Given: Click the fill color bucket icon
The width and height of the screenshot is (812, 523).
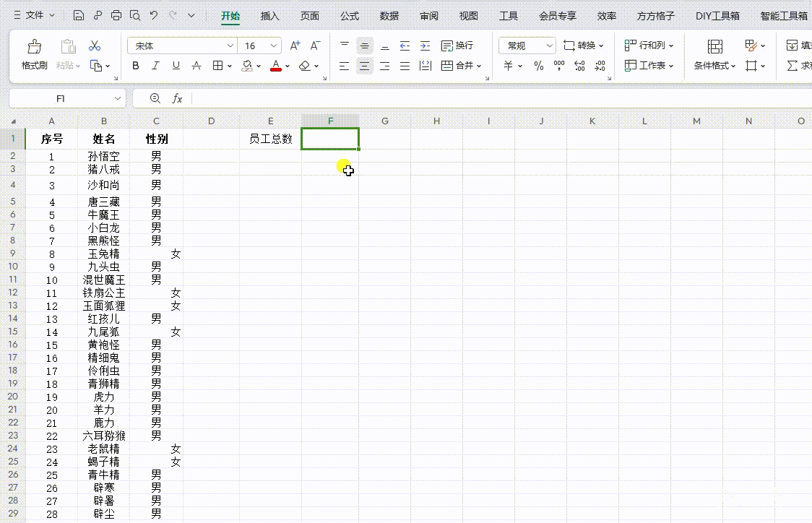Looking at the screenshot, I should [x=247, y=66].
